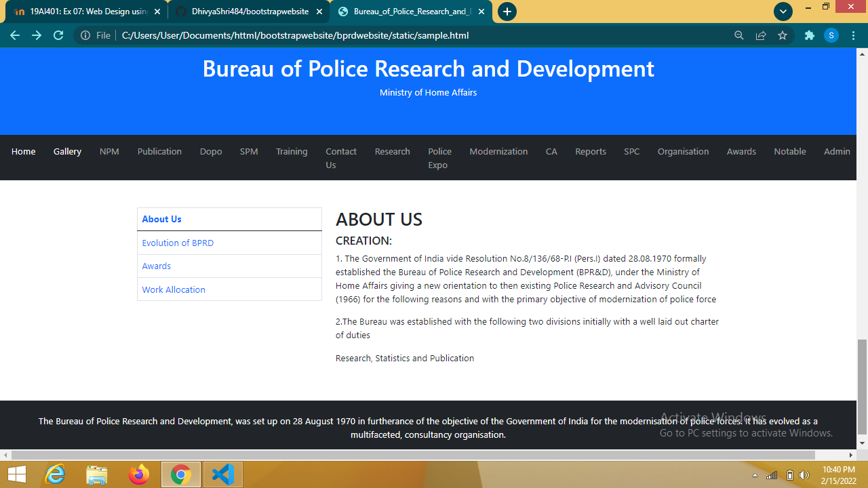Click Dopo in the navbar
The image size is (868, 488).
tap(211, 151)
